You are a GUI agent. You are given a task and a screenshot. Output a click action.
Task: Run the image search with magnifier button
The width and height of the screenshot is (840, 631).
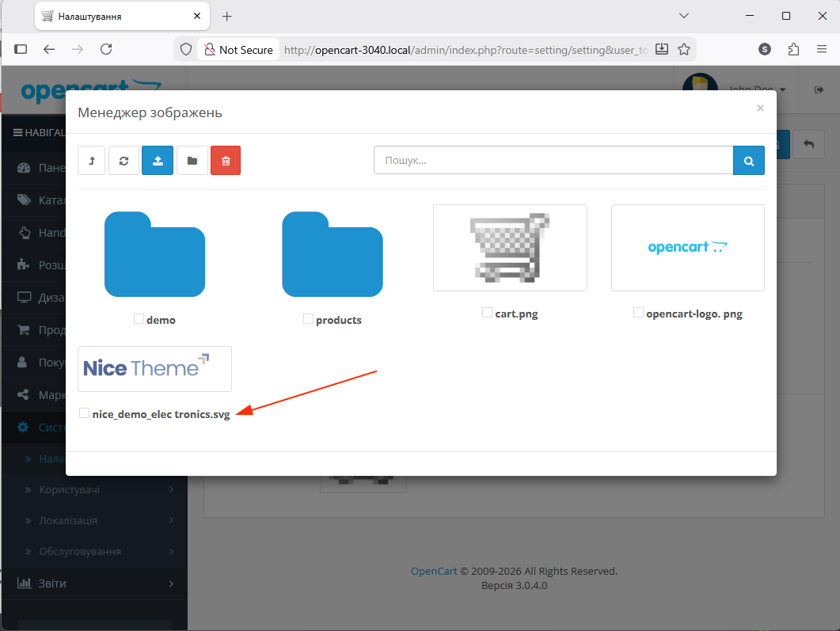point(749,160)
